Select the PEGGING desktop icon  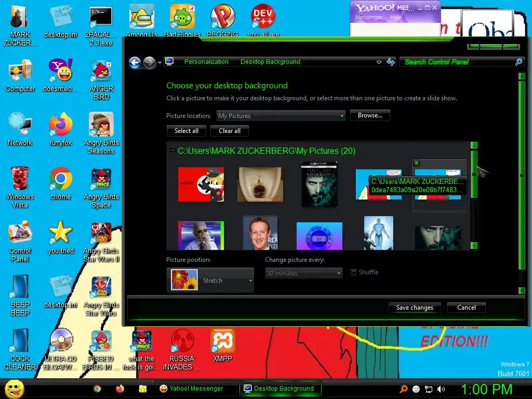tap(222, 20)
